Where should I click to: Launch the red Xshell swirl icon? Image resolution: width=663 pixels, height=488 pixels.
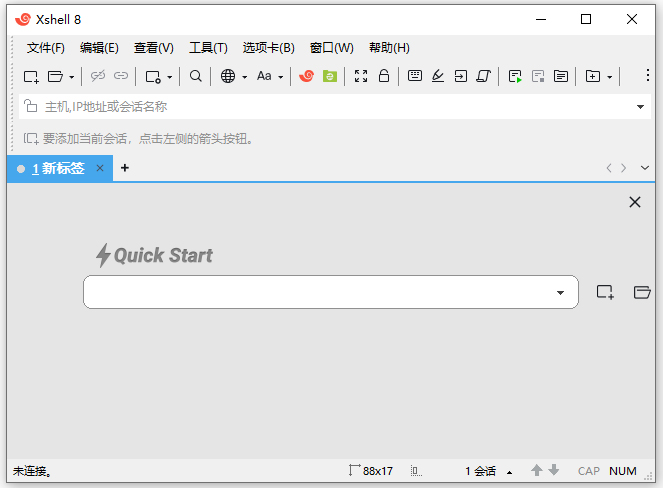pyautogui.click(x=307, y=76)
